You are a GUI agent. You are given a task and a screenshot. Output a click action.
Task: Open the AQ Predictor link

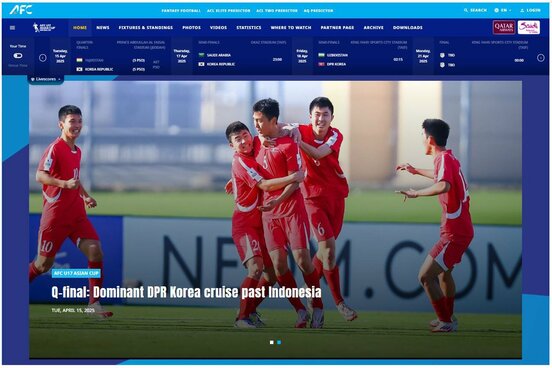pos(318,11)
